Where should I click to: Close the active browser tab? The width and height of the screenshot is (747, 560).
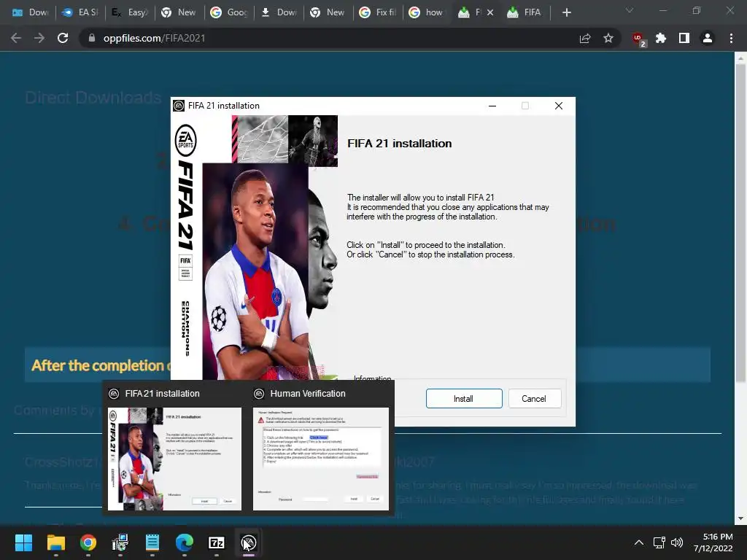pyautogui.click(x=490, y=12)
